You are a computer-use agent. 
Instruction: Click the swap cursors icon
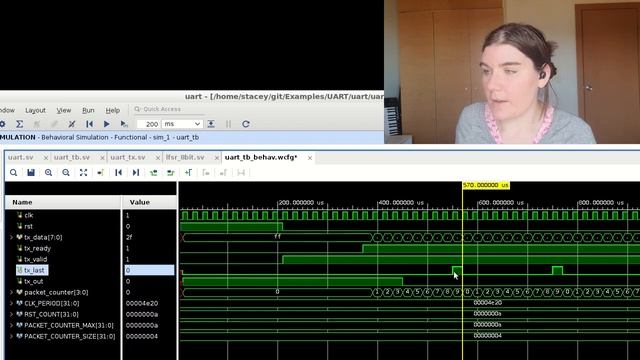click(241, 173)
